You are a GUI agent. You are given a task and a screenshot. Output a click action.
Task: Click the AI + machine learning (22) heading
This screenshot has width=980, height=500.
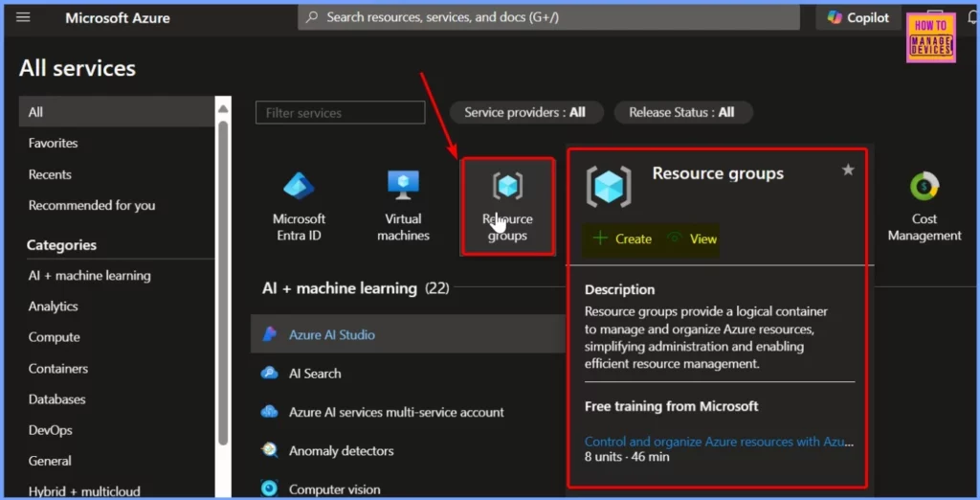356,288
